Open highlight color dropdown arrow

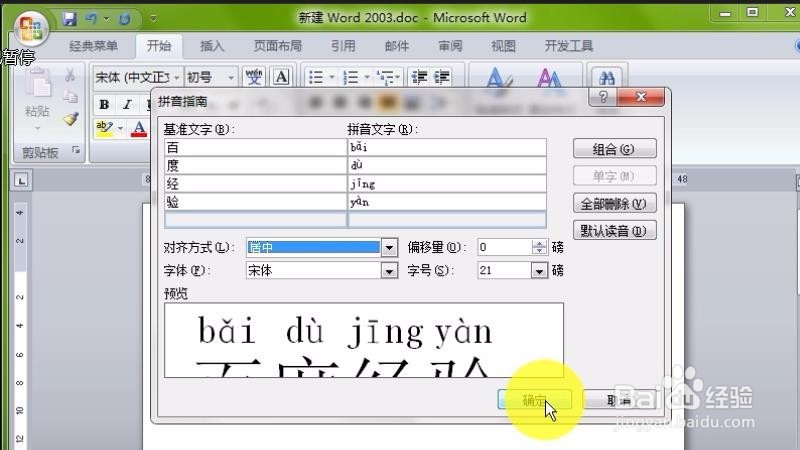pyautogui.click(x=120, y=128)
